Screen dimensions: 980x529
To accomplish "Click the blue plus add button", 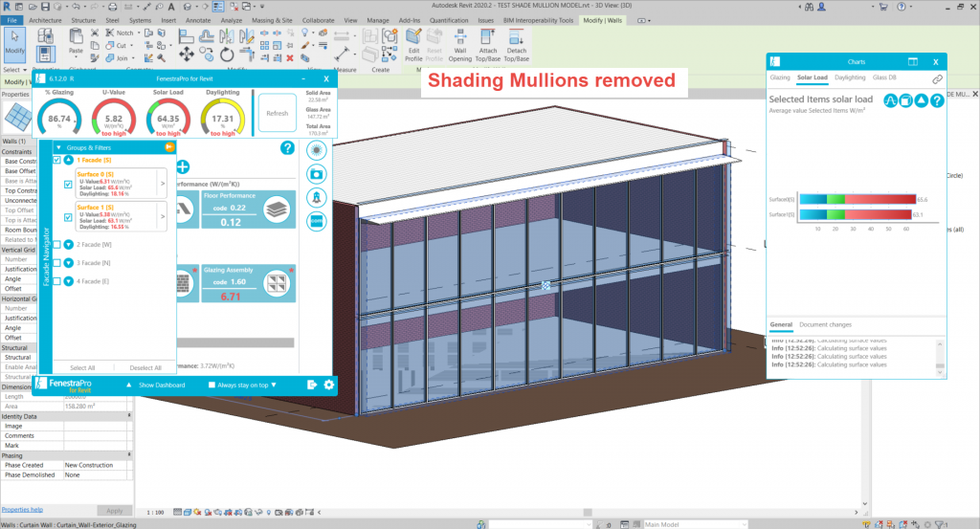I will click(183, 166).
